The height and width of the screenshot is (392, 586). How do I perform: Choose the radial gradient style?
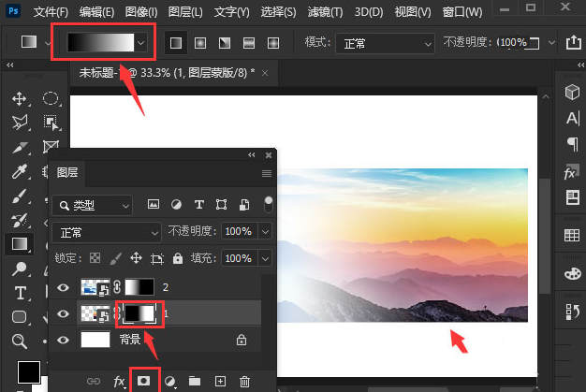click(200, 43)
